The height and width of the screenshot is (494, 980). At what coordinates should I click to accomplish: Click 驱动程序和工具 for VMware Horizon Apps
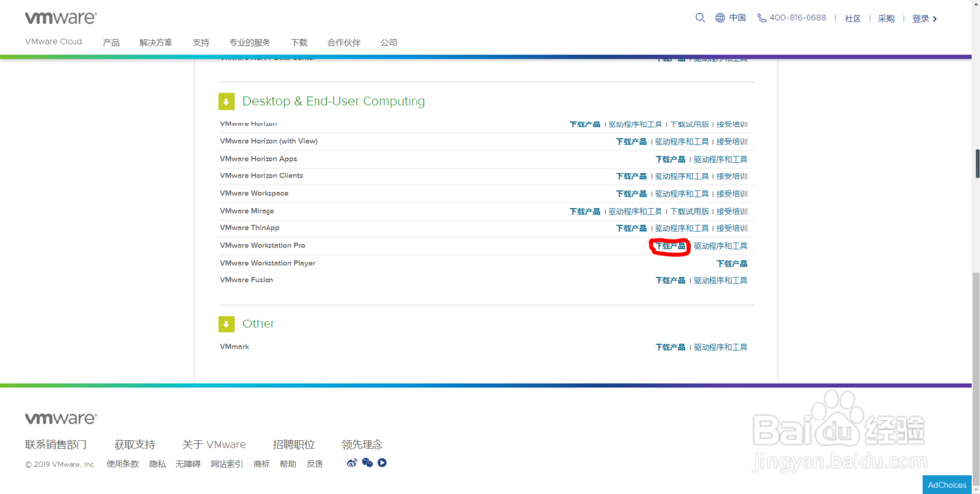pos(720,160)
